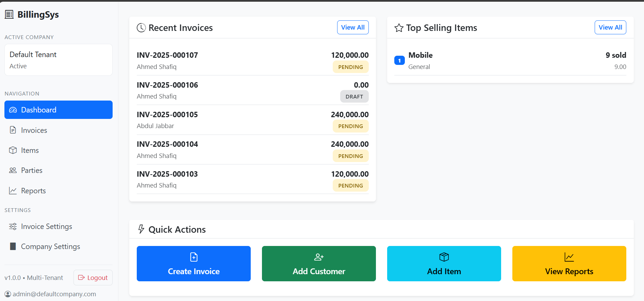
Task: Select the Default Tenant company card
Action: point(59,60)
